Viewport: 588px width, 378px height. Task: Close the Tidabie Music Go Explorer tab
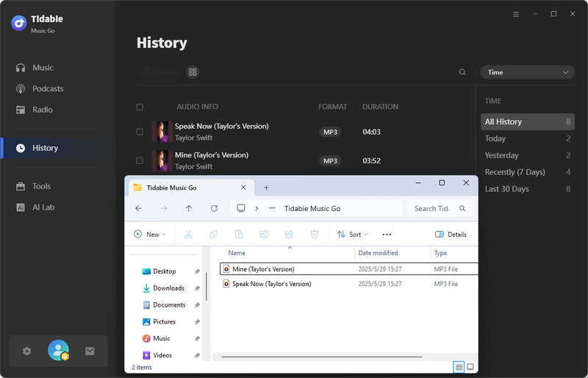[x=243, y=188]
